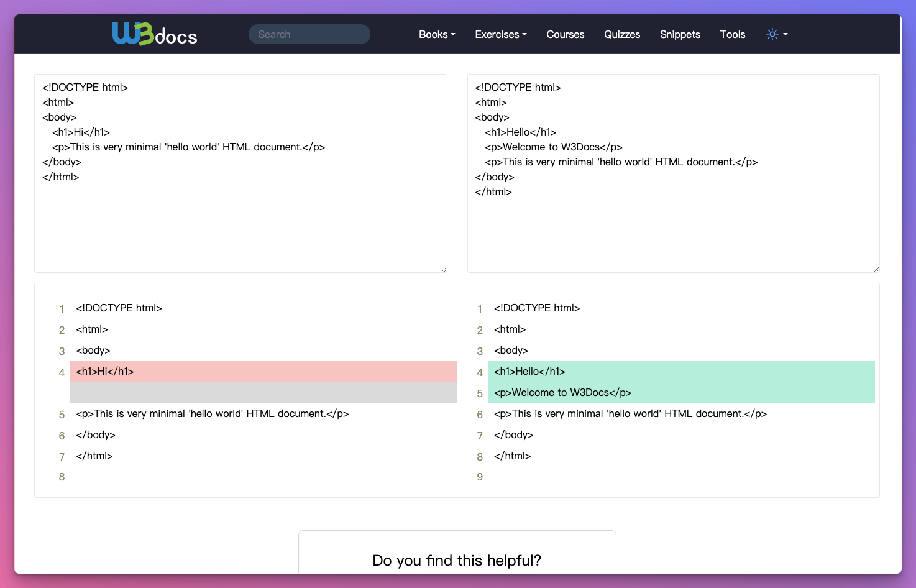
Task: Open the theme switcher dropdown arrow
Action: pos(785,34)
